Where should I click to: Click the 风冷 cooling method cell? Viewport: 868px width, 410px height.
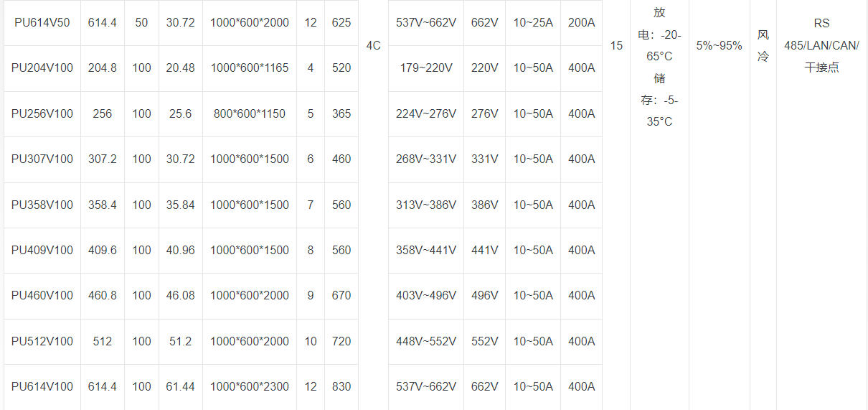click(x=763, y=46)
